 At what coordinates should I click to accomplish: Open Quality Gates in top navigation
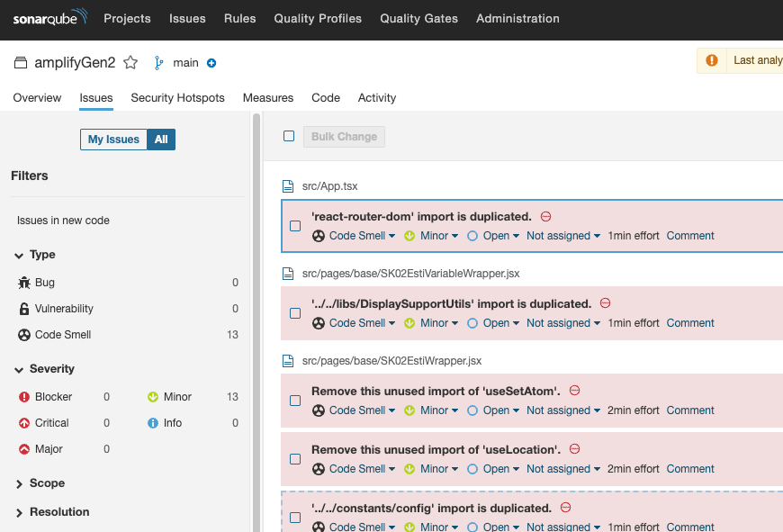[x=419, y=19]
